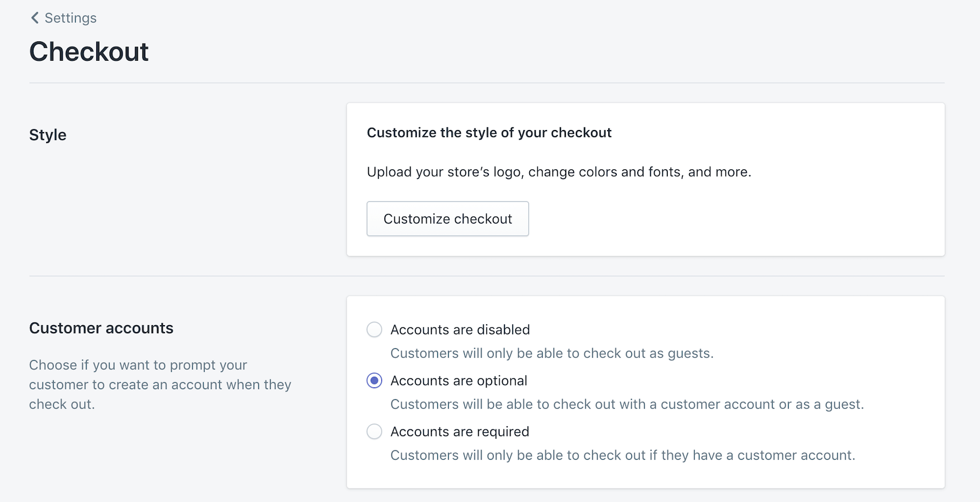
Task: Click the Accounts are required label text
Action: [x=459, y=431]
